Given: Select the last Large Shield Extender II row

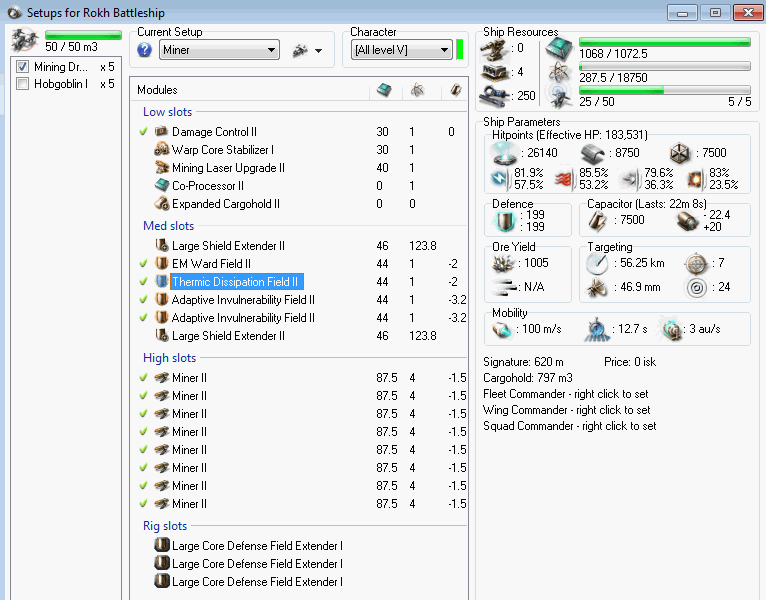Looking at the screenshot, I should (228, 336).
